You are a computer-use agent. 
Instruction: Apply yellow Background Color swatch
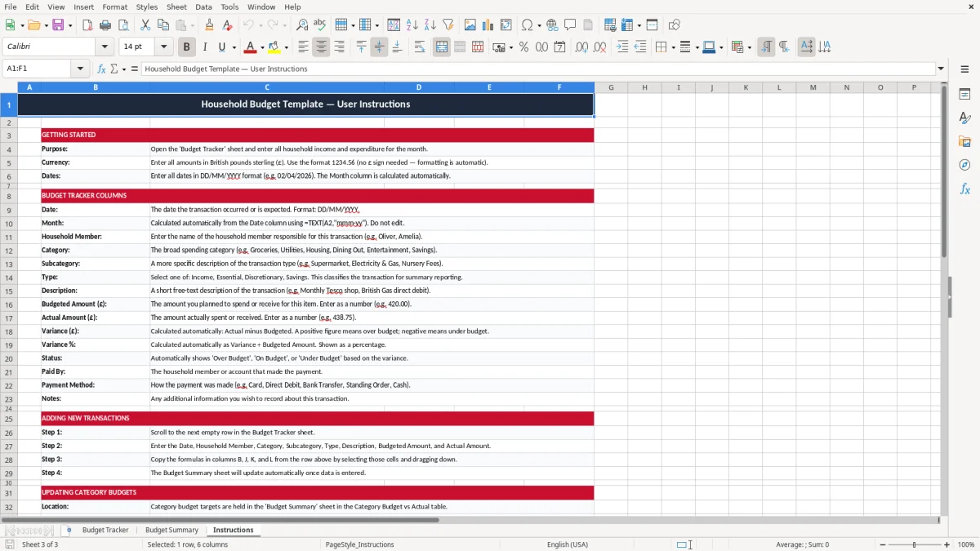point(274,47)
